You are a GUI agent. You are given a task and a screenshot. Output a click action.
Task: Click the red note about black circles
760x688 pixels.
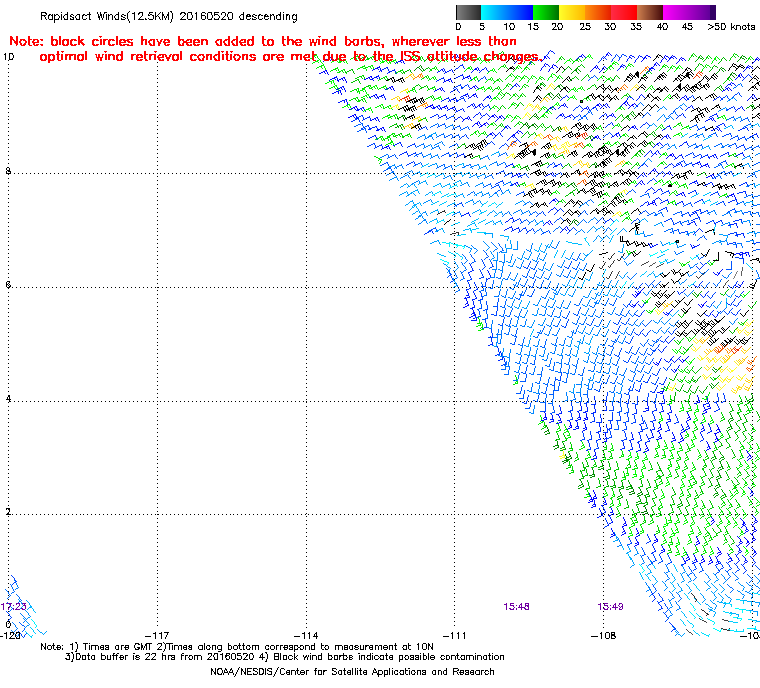tap(275, 49)
